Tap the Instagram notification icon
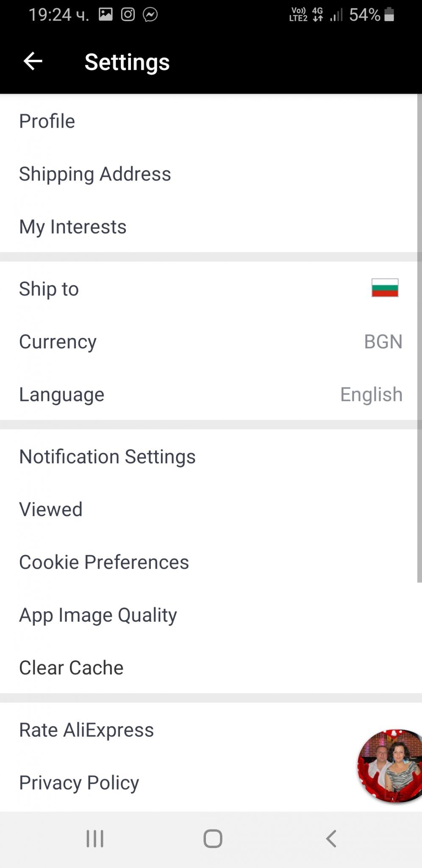This screenshot has height=868, width=422. tap(128, 15)
